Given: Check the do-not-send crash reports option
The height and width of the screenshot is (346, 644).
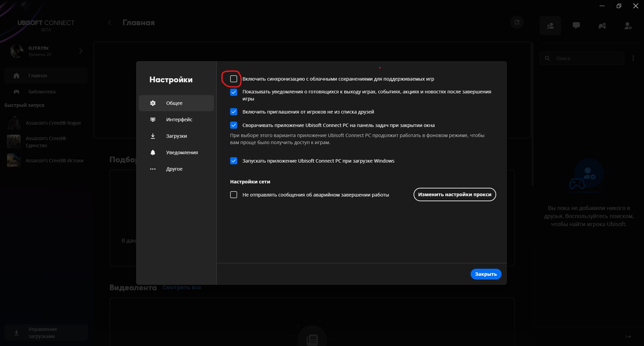Looking at the screenshot, I should click(x=233, y=195).
